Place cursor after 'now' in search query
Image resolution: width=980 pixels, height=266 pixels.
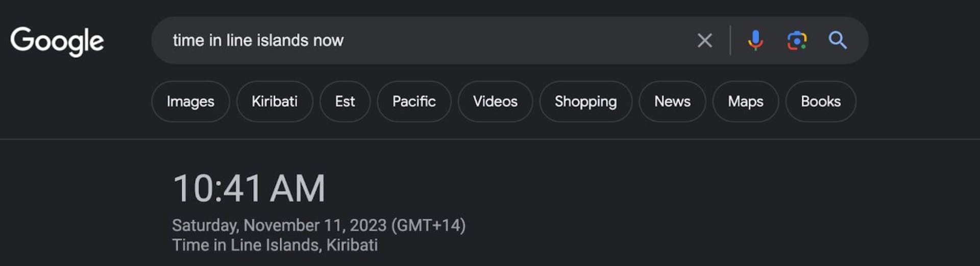point(345,40)
